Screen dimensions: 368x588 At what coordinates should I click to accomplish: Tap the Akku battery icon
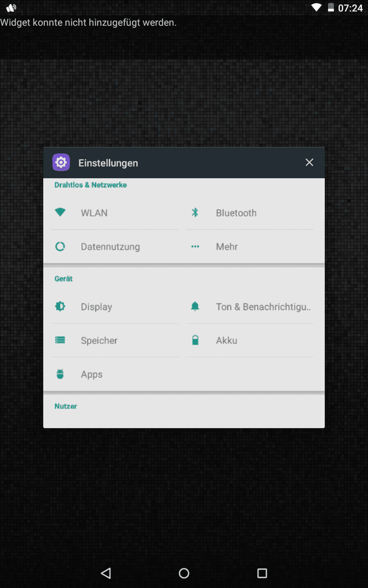tap(195, 340)
